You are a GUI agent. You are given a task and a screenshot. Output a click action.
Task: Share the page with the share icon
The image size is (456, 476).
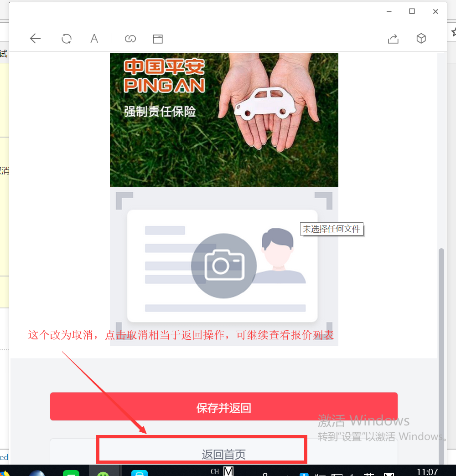(x=393, y=39)
